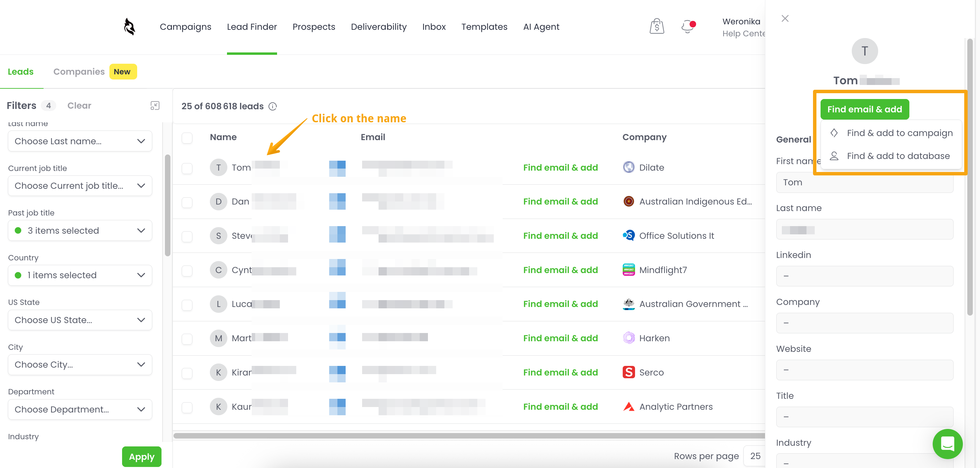Open the shopping bag billing icon
The width and height of the screenshot is (980, 468).
click(x=657, y=27)
